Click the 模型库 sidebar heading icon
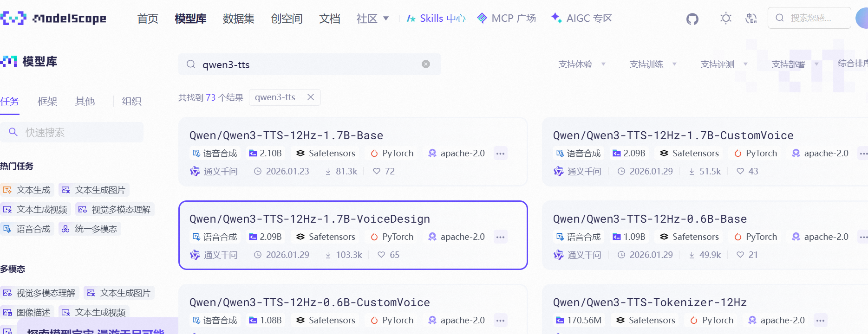 [x=9, y=61]
